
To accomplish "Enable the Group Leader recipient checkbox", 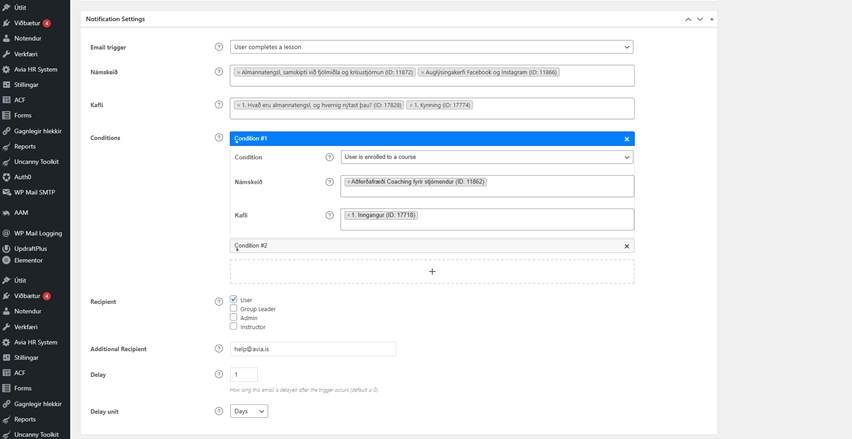I will (x=234, y=309).
